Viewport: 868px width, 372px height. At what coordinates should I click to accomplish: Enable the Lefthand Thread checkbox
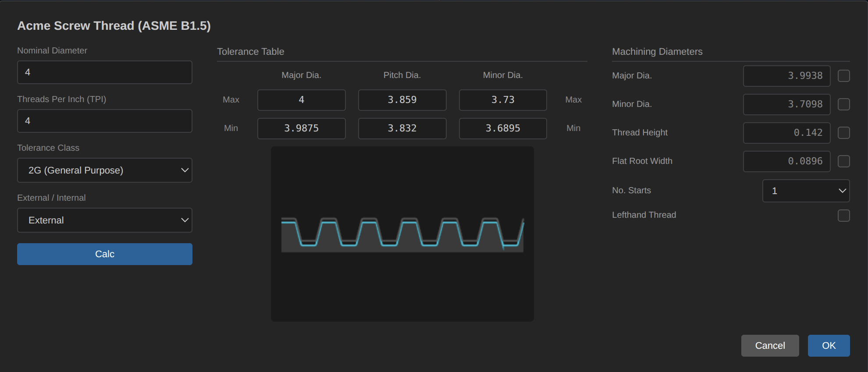click(844, 216)
